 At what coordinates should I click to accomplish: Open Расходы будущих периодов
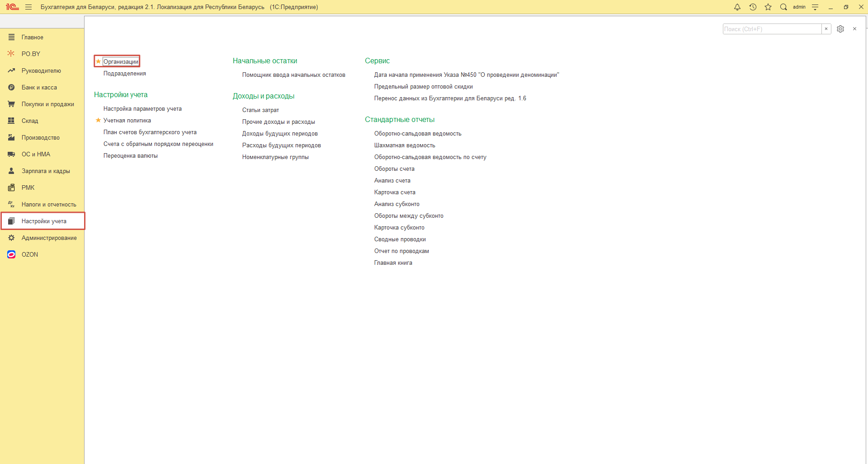point(282,145)
